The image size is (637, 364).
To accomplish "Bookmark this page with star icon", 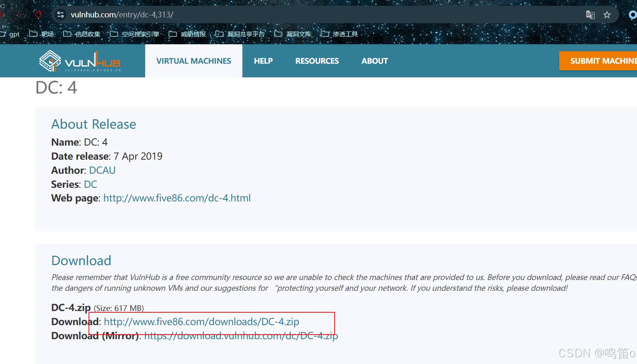I will (607, 15).
